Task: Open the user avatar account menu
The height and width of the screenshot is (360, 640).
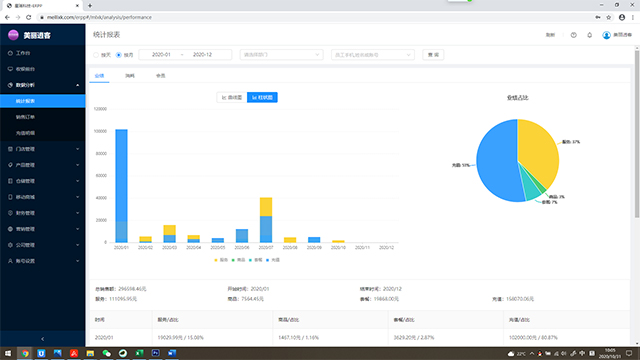Action: pos(617,35)
